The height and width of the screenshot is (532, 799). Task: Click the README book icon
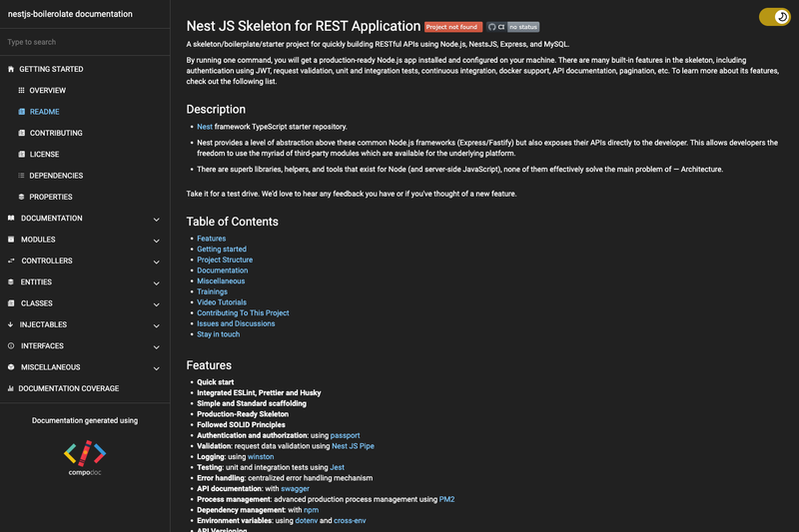click(x=21, y=112)
